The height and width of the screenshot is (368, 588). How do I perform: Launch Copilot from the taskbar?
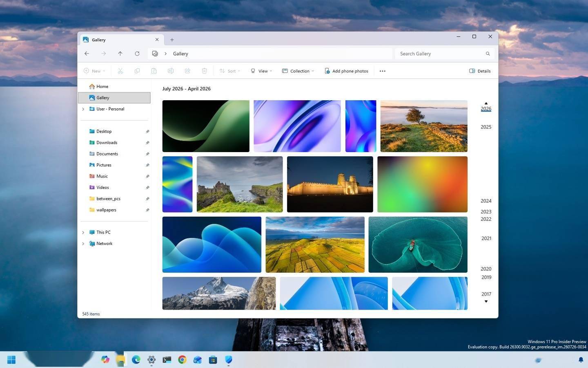click(x=105, y=359)
